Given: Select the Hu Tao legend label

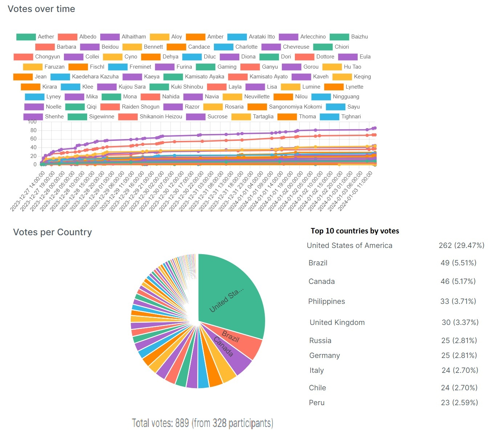Looking at the screenshot, I should click(352, 67).
